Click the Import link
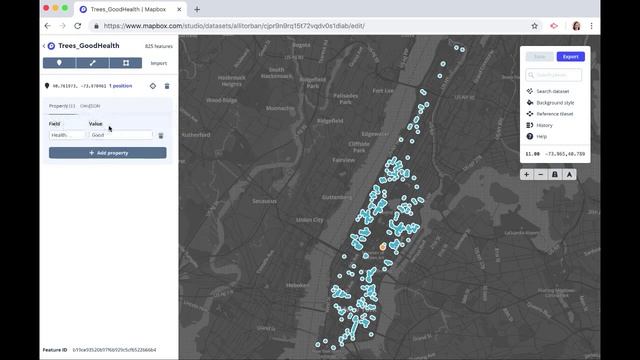Screen dimensions: 640x360 click(x=158, y=63)
